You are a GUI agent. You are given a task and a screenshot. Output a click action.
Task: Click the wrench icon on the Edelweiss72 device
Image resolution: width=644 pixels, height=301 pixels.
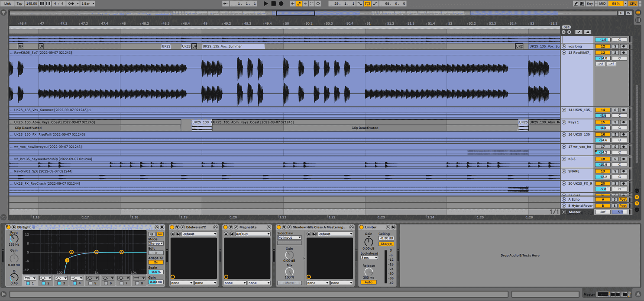[182, 227]
